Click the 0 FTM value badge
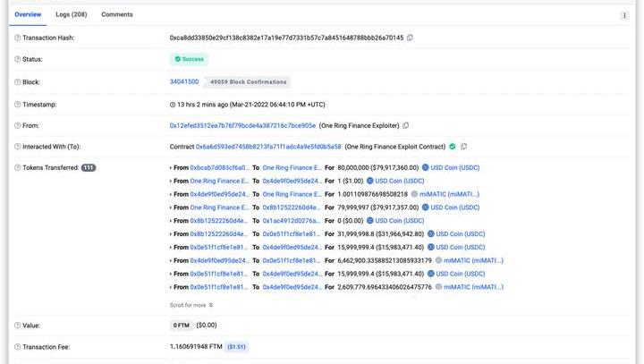This screenshot has height=364, width=644. click(180, 326)
